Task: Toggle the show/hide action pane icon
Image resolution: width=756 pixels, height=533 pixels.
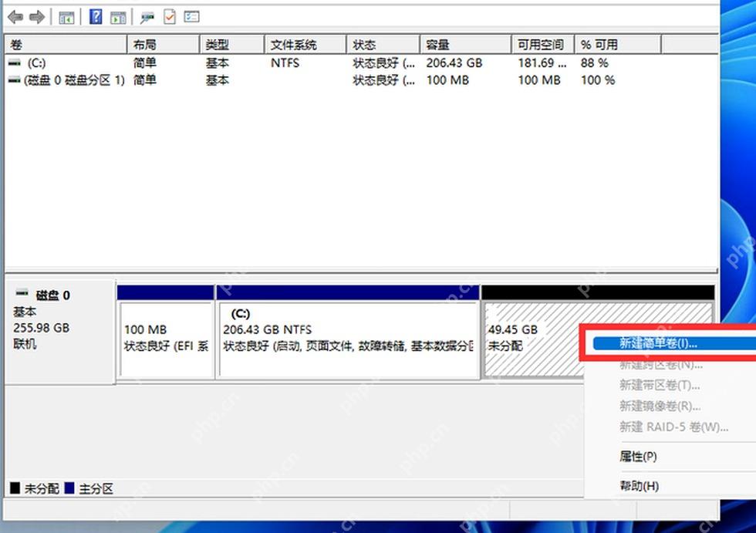Action: point(118,18)
